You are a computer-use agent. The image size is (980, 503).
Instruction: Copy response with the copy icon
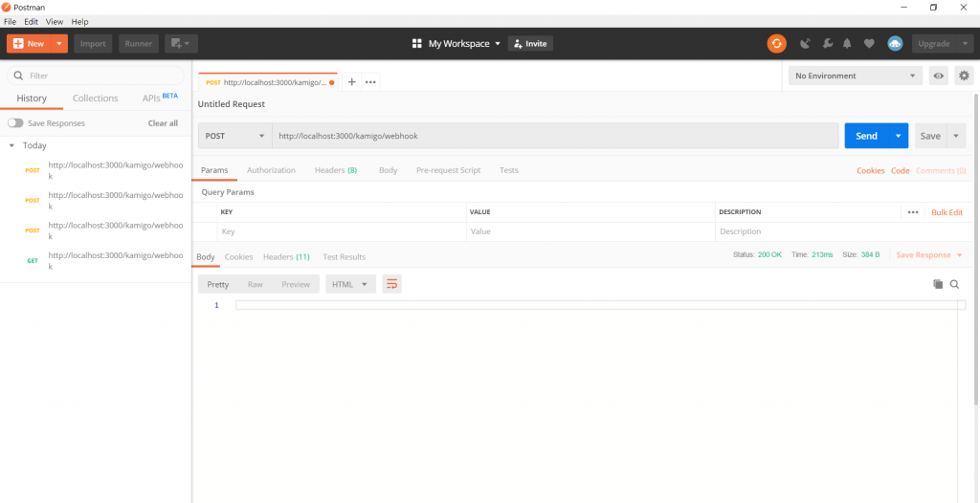(x=938, y=284)
